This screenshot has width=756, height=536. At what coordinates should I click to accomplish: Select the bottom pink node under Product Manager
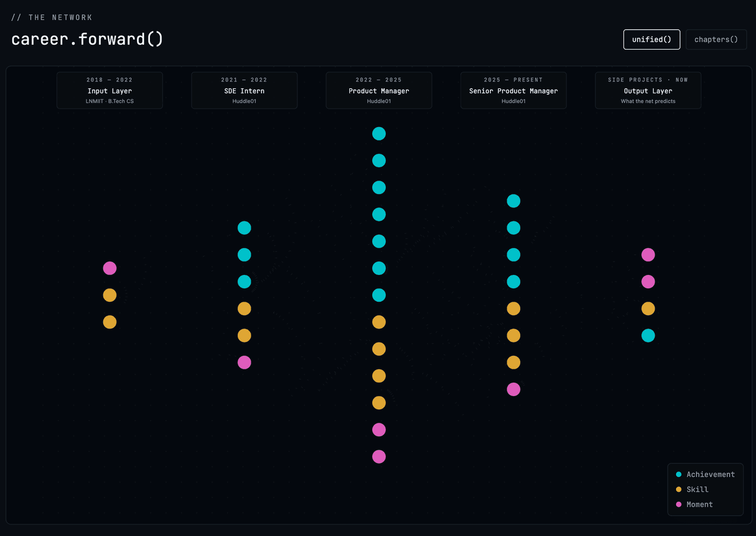point(379,457)
